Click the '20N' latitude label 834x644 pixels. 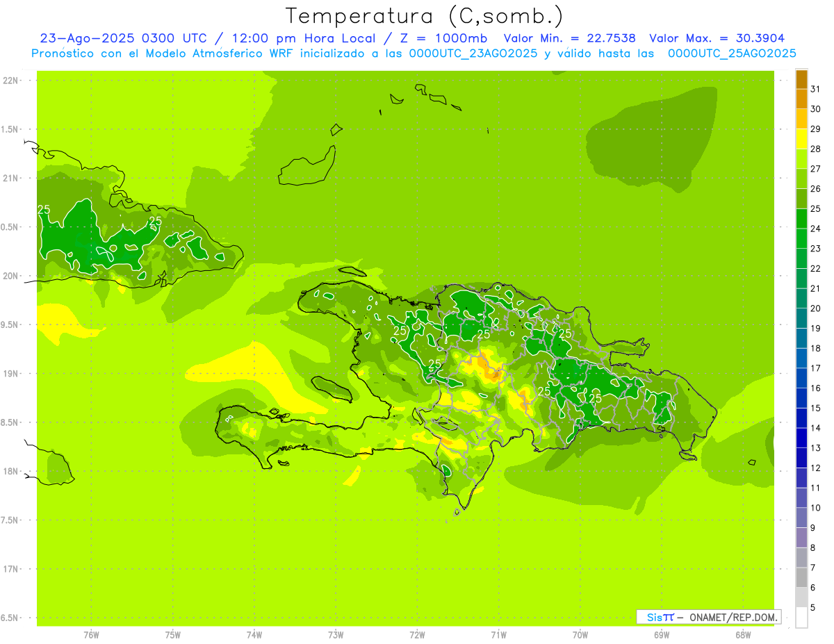(10, 276)
